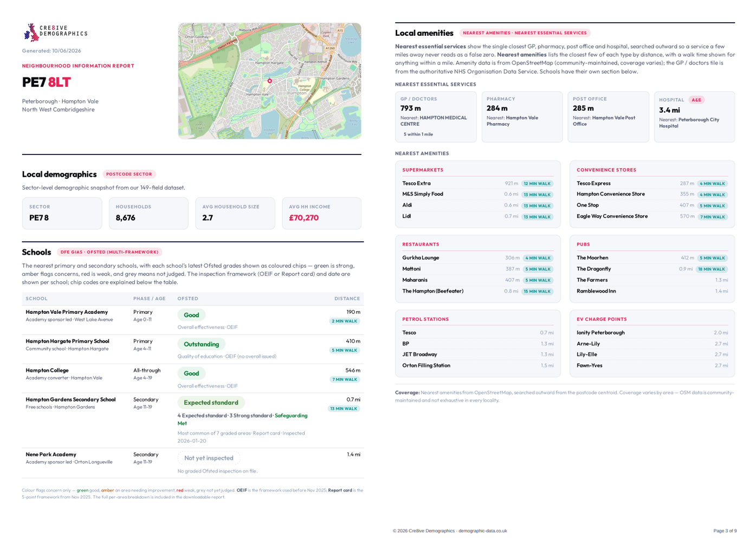Click the Avg Household Size 2.7 card
This screenshot has width=756, height=542.
(235, 214)
